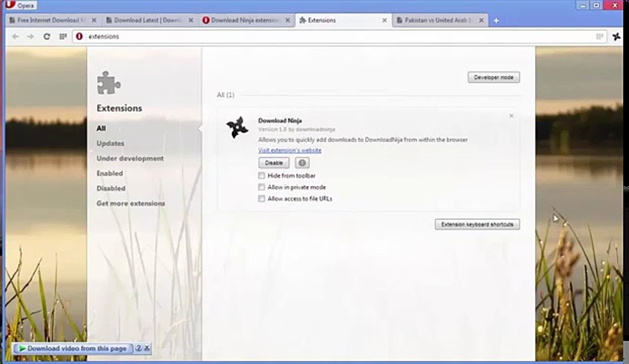Maximize the Opera window
Image resolution: width=629 pixels, height=364 pixels.
(x=596, y=5)
